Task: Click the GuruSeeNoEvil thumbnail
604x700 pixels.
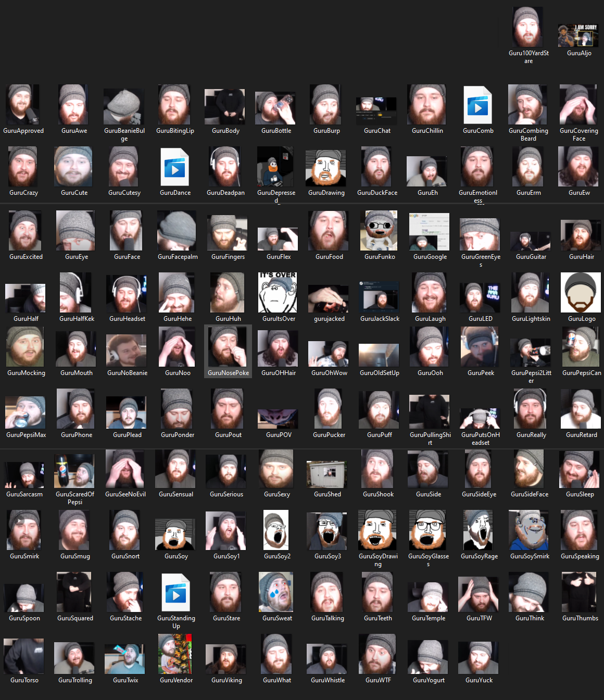Action: (124, 468)
